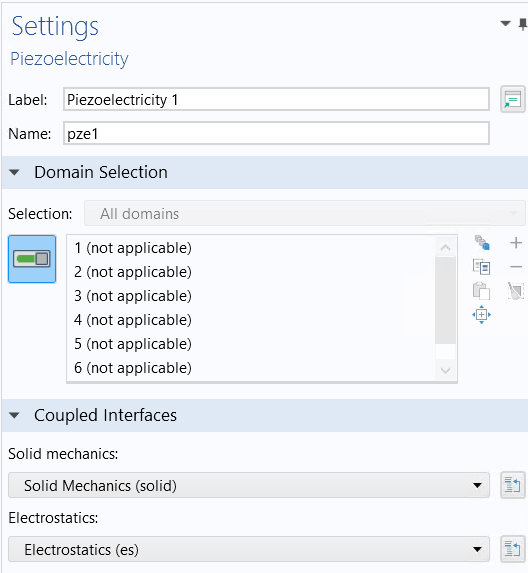The image size is (528, 573).
Task: Click the Create Selection icon next to Label
Action: (x=513, y=99)
